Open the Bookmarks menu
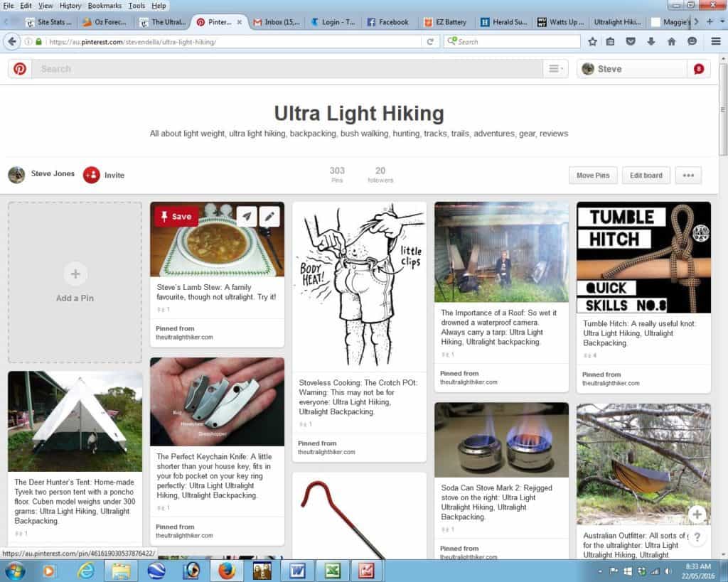The width and height of the screenshot is (728, 582). click(x=105, y=6)
